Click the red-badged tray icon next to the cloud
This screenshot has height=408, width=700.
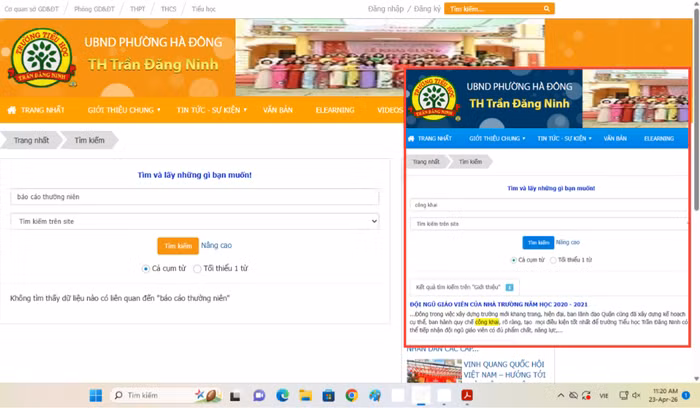point(587,396)
